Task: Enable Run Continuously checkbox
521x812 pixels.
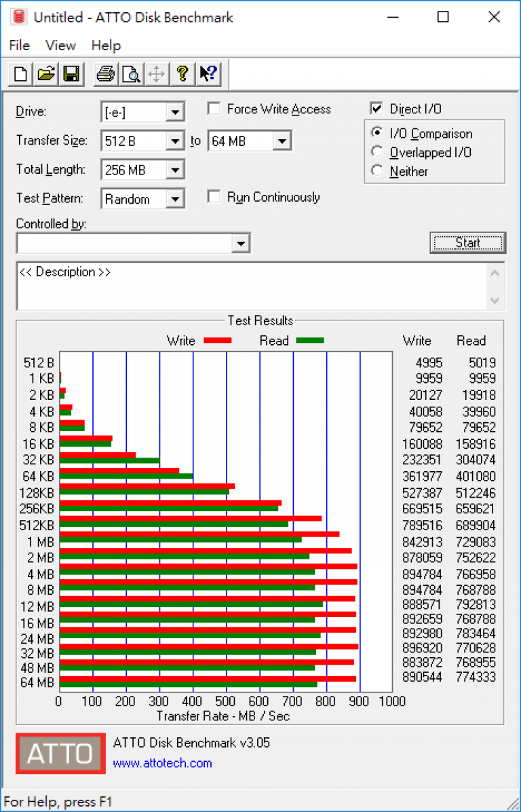Action: (x=214, y=198)
